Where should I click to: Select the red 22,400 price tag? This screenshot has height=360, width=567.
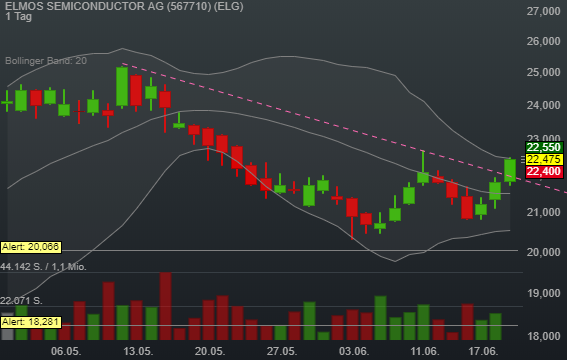tap(543, 171)
